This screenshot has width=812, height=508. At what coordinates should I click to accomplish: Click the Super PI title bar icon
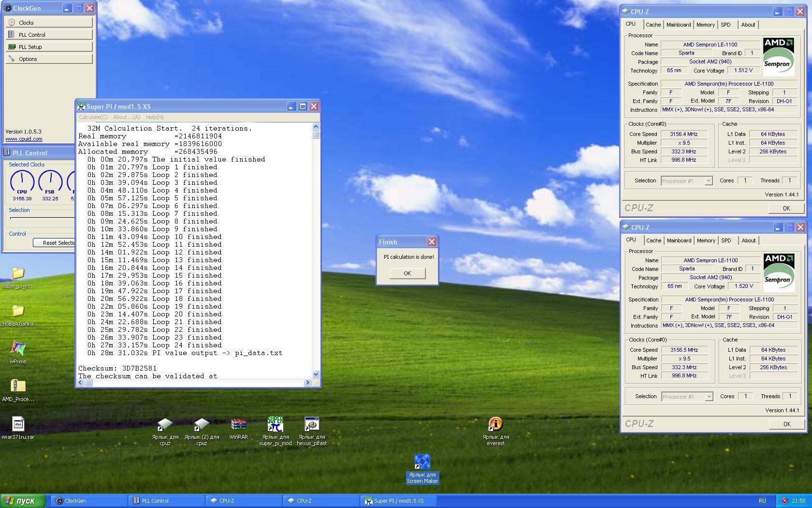pyautogui.click(x=81, y=106)
